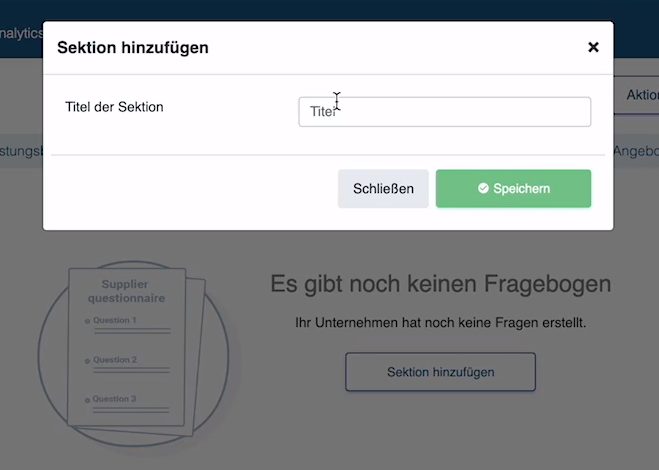This screenshot has height=470, width=659.
Task: Click the dark header bar above dialog
Action: (x=330, y=10)
